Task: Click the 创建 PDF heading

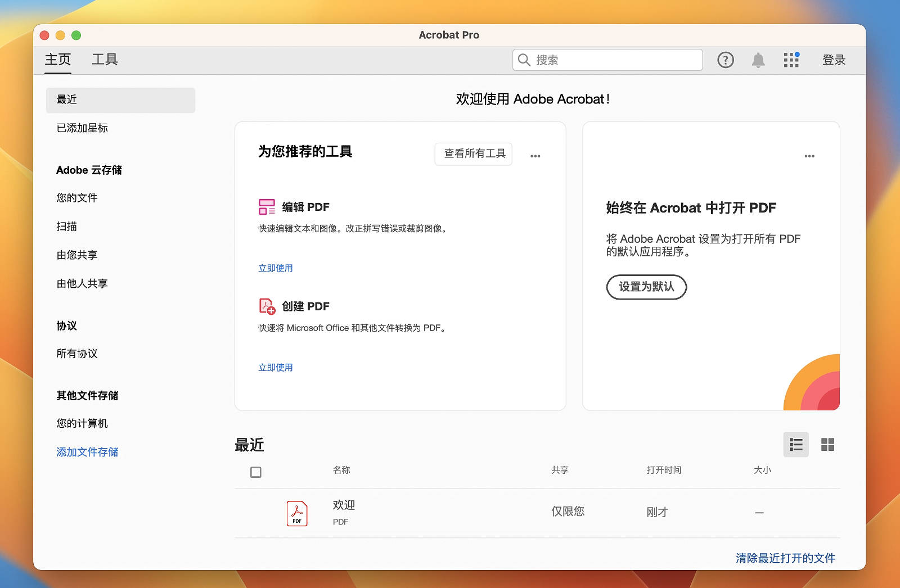Action: click(305, 306)
